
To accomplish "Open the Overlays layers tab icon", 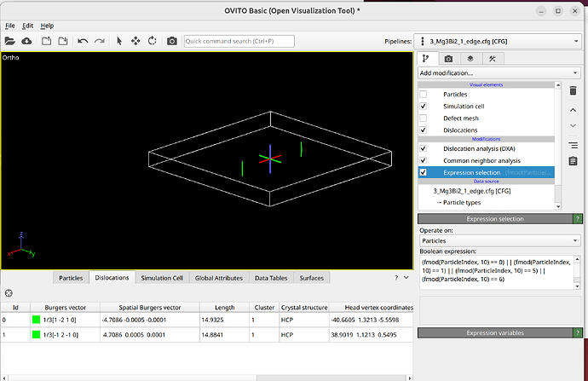I will tap(470, 59).
